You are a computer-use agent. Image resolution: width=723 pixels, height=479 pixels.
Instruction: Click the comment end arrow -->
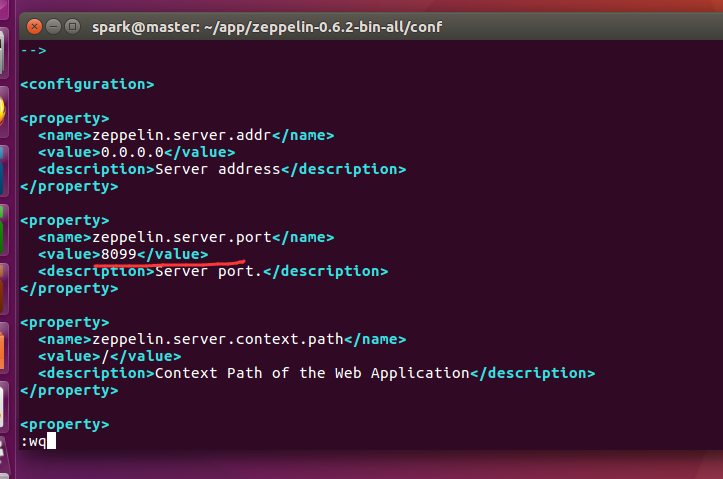pos(33,50)
